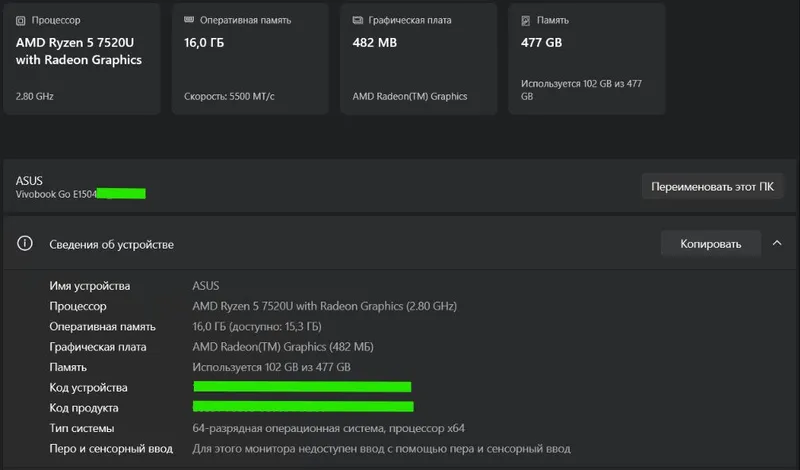Open the Процессор card
Screen dimensions: 800x470
pyautogui.click(x=82, y=59)
